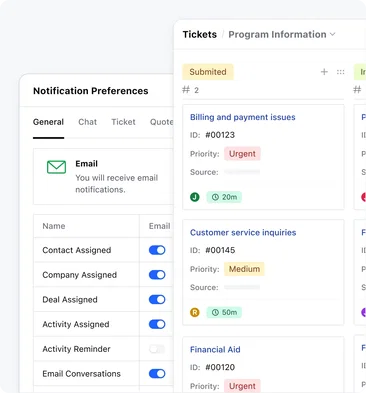Screen dimensions: 366x393
Task: Click Source placeholder on Billing ticket
Action: [x=242, y=172]
